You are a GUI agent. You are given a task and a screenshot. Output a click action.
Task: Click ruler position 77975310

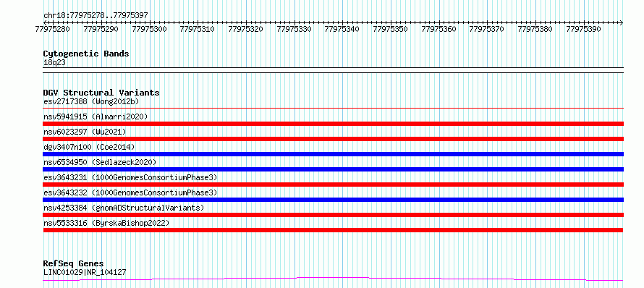point(198,29)
